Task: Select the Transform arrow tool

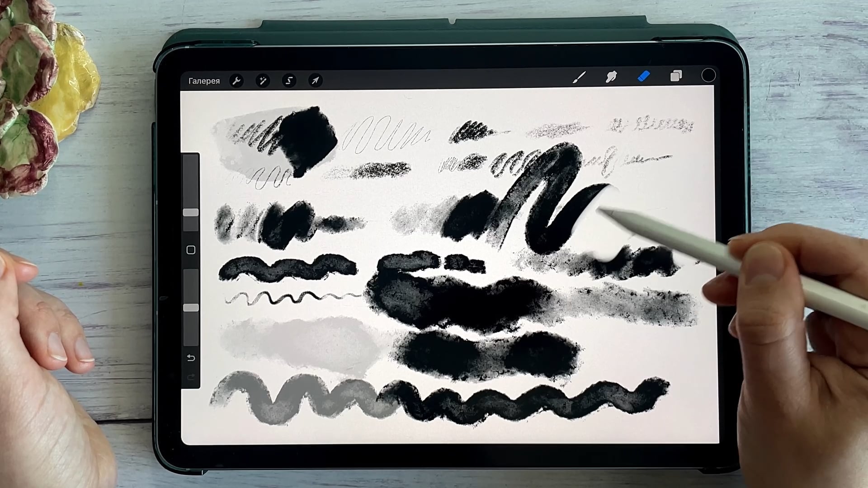Action: click(315, 80)
